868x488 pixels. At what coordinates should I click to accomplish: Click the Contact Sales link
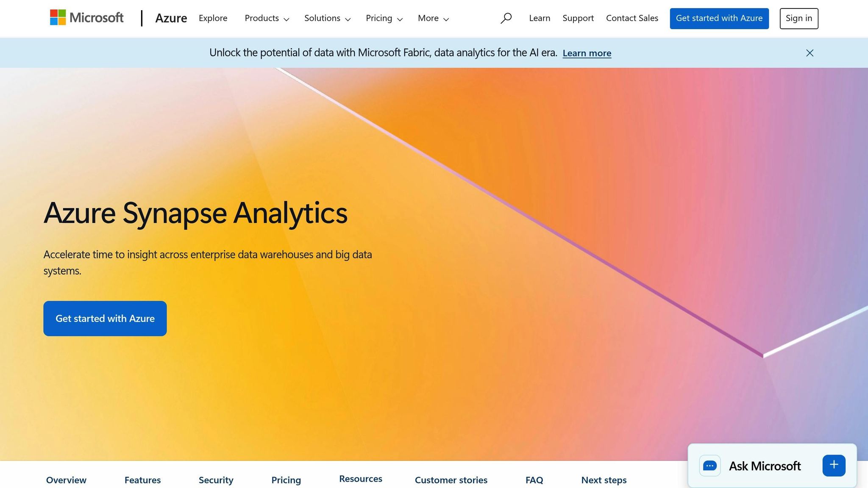[632, 18]
